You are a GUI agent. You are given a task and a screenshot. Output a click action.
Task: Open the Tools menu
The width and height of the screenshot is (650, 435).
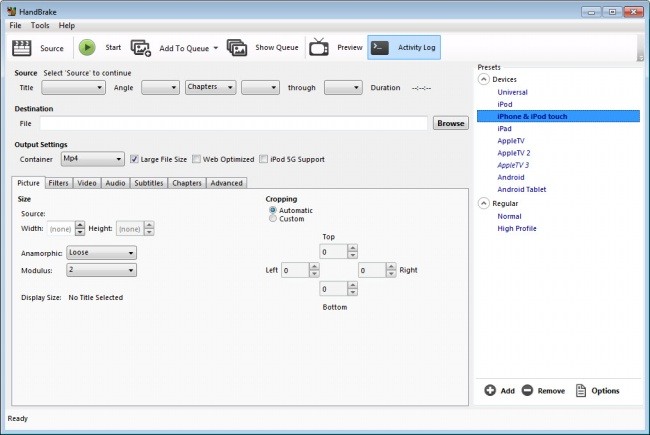pyautogui.click(x=40, y=25)
